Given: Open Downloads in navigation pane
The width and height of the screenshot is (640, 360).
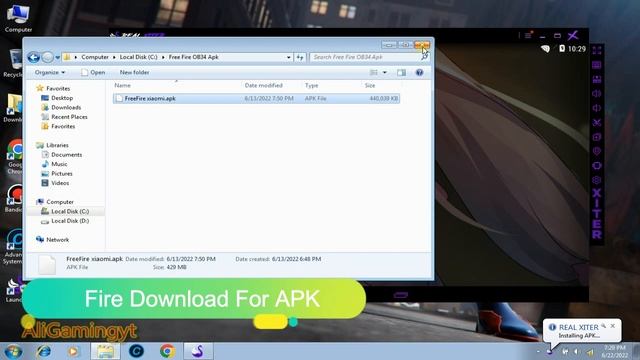Looking at the screenshot, I should coord(66,107).
